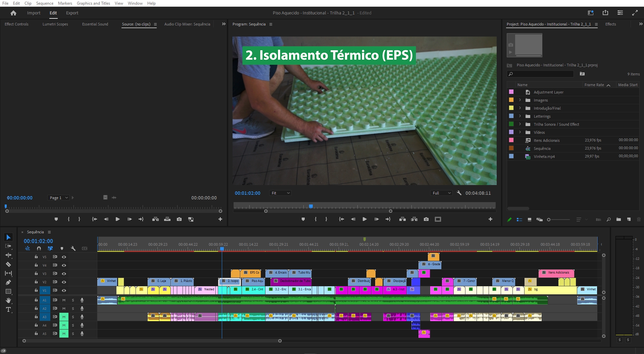Open the Import workspace
Image resolution: width=644 pixels, height=354 pixels.
click(x=34, y=13)
